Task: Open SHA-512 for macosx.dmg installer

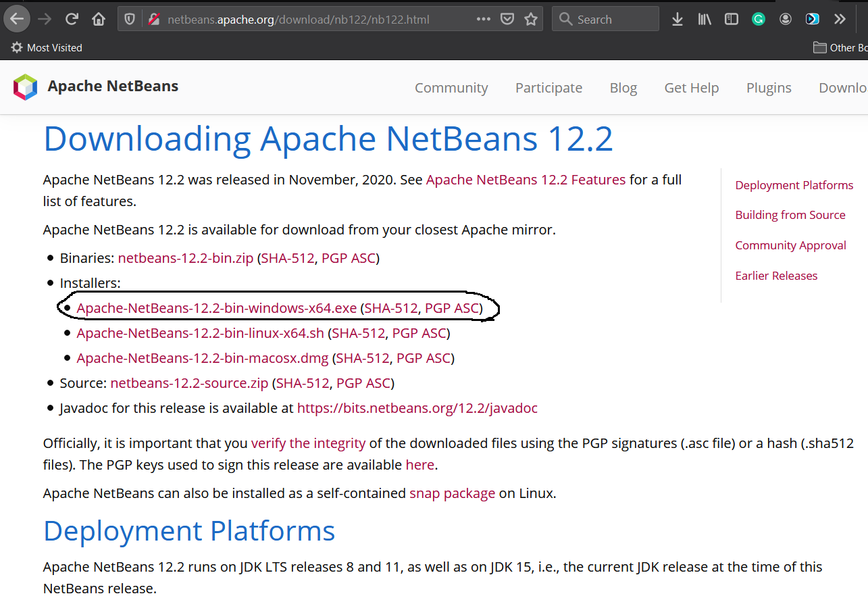Action: click(x=363, y=358)
